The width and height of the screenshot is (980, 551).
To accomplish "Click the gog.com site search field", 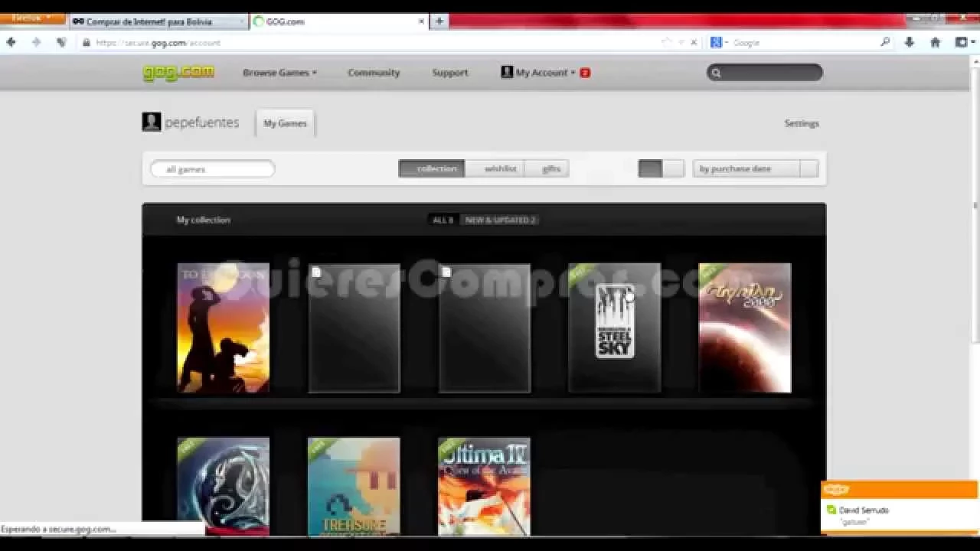I will pos(765,73).
